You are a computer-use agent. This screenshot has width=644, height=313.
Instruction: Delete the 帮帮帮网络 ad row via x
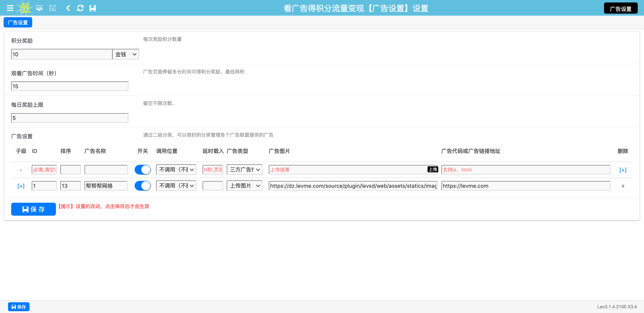click(623, 186)
